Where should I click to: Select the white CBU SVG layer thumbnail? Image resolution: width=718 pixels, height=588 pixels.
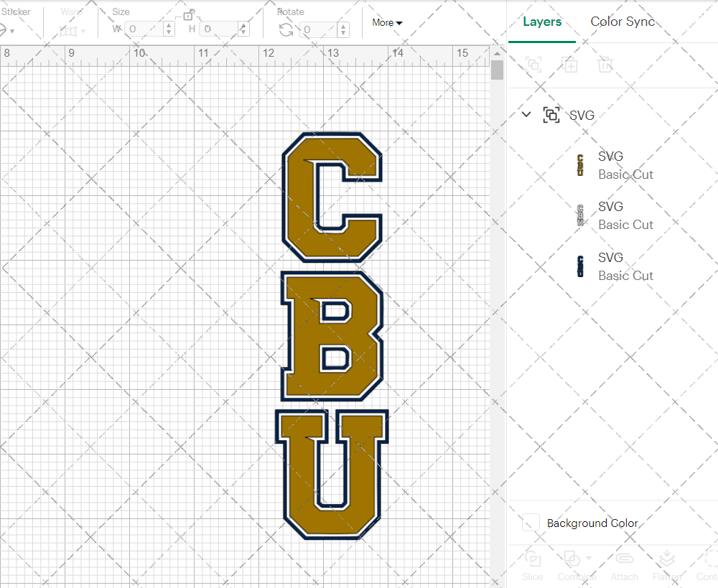580,215
